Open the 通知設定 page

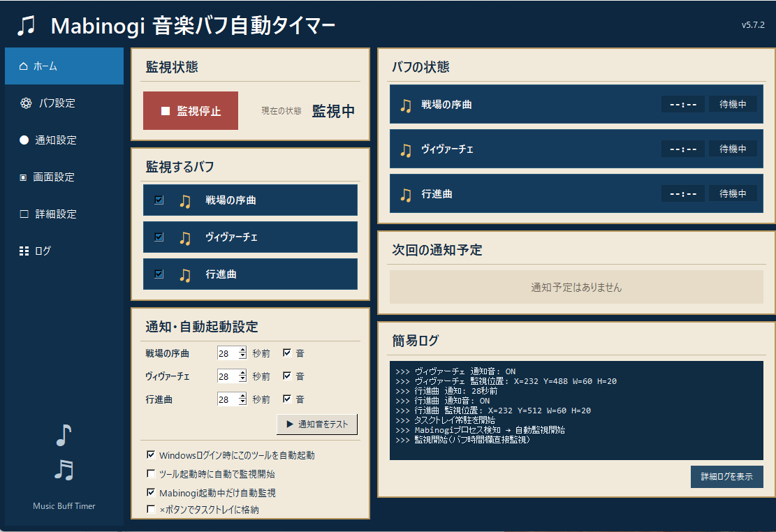tap(64, 140)
